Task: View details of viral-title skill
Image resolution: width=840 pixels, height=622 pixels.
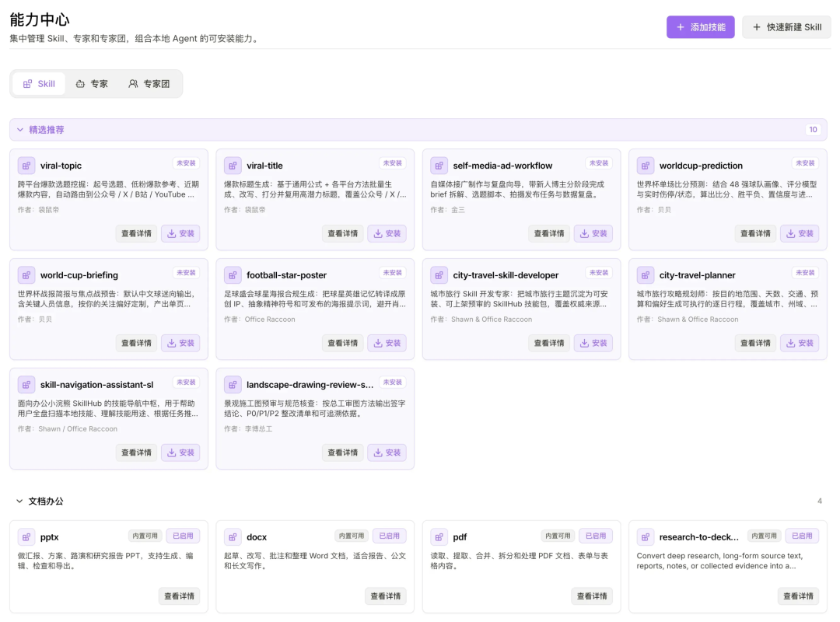Action: 343,233
